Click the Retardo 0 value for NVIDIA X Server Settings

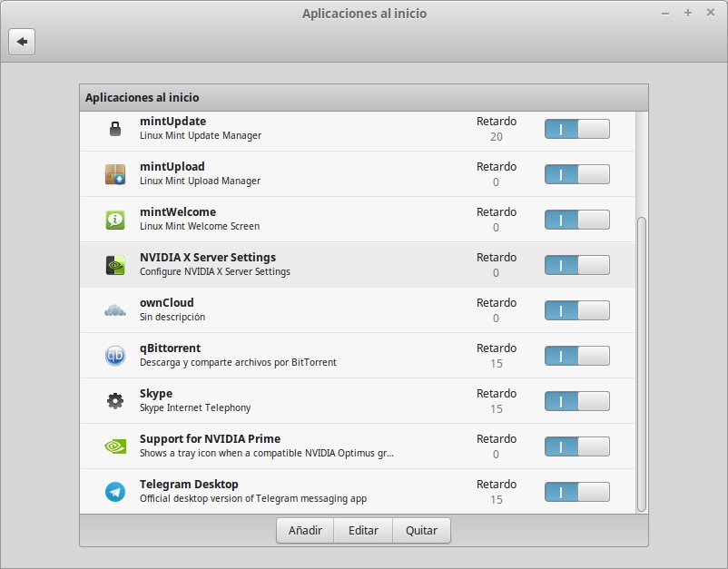(x=496, y=273)
